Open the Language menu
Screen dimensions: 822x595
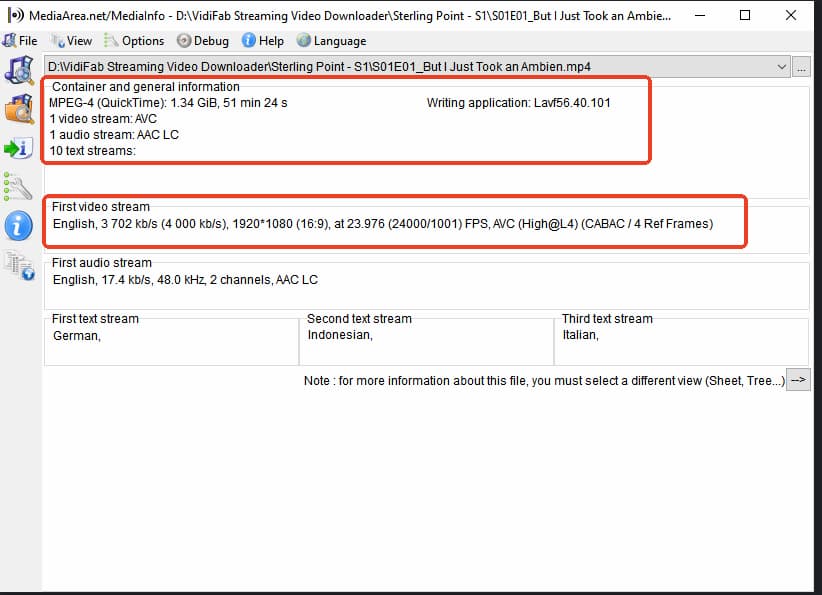(331, 41)
